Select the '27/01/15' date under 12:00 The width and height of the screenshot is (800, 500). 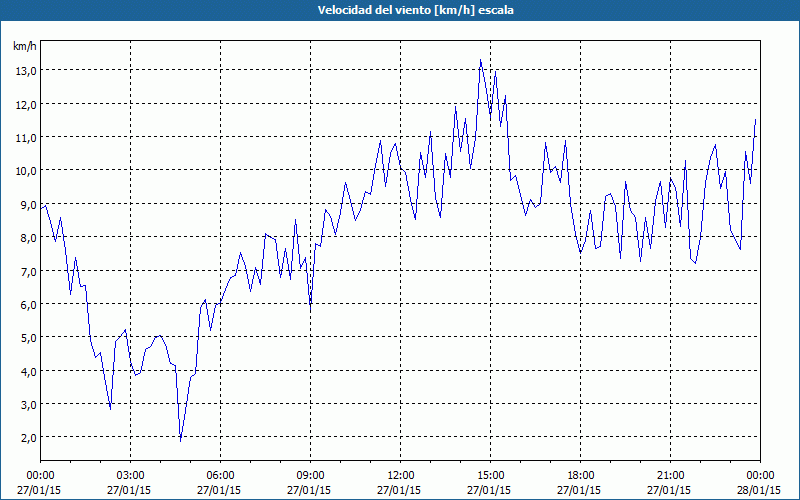[x=399, y=490]
